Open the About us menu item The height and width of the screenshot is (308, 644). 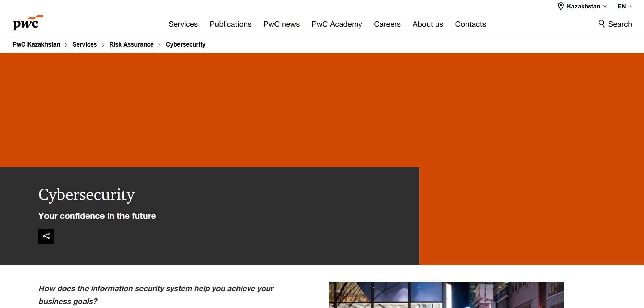428,24
